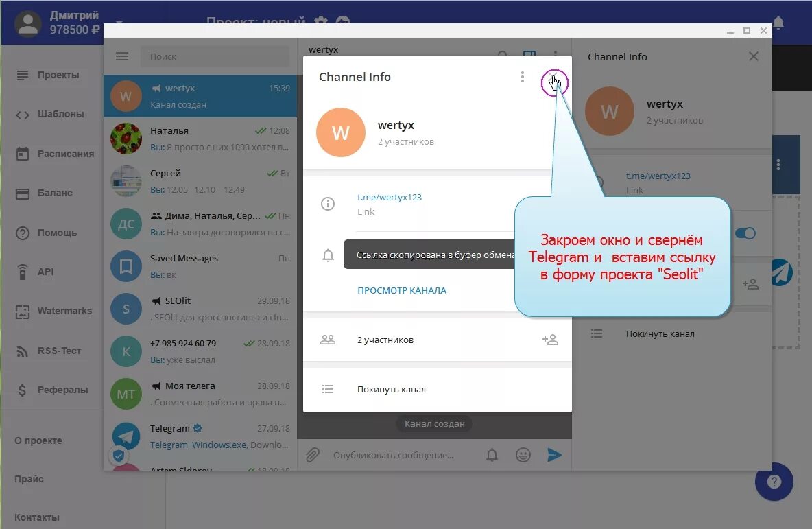Open chat +7 985 924 60 79
Viewport: 812px width, 529px height.
[200, 351]
